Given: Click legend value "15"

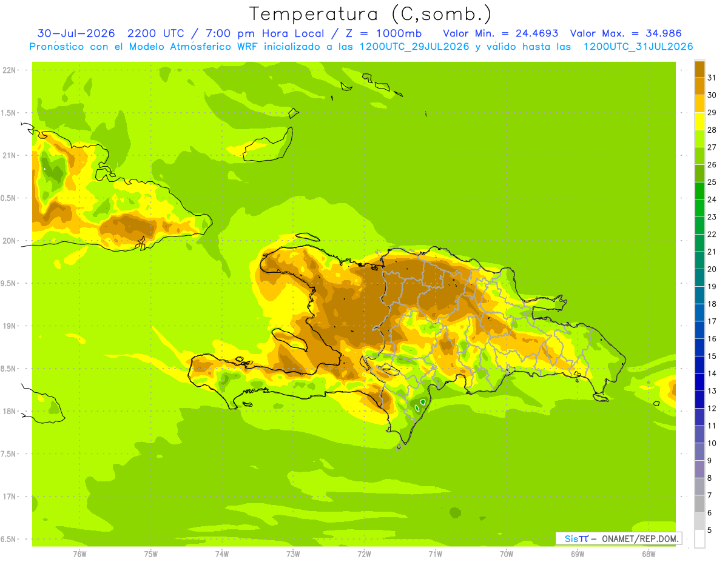Looking at the screenshot, I should coord(712,356).
